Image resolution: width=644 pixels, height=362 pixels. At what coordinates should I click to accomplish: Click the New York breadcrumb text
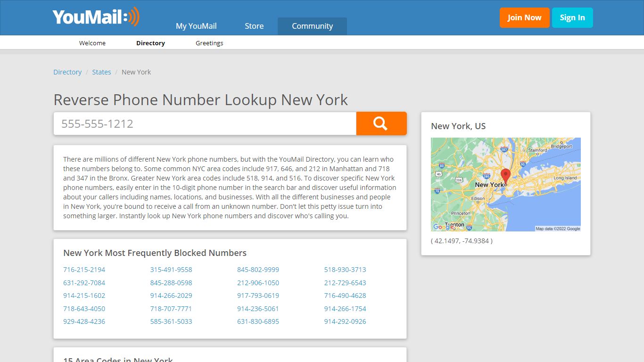tap(136, 72)
